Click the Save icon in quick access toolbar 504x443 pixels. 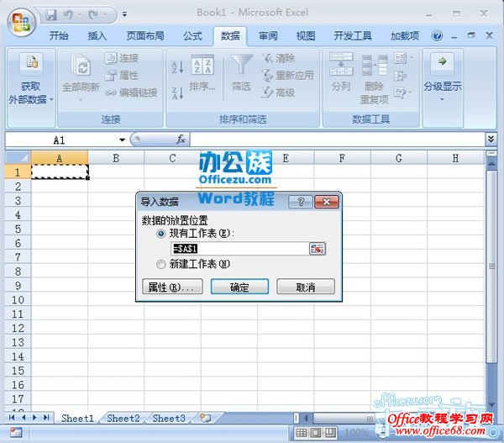(x=51, y=15)
